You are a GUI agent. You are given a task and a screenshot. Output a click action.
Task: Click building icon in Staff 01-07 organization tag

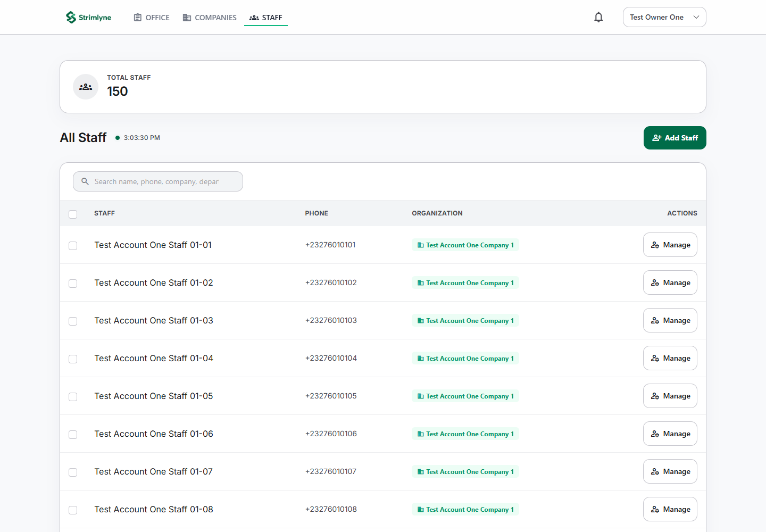point(421,472)
